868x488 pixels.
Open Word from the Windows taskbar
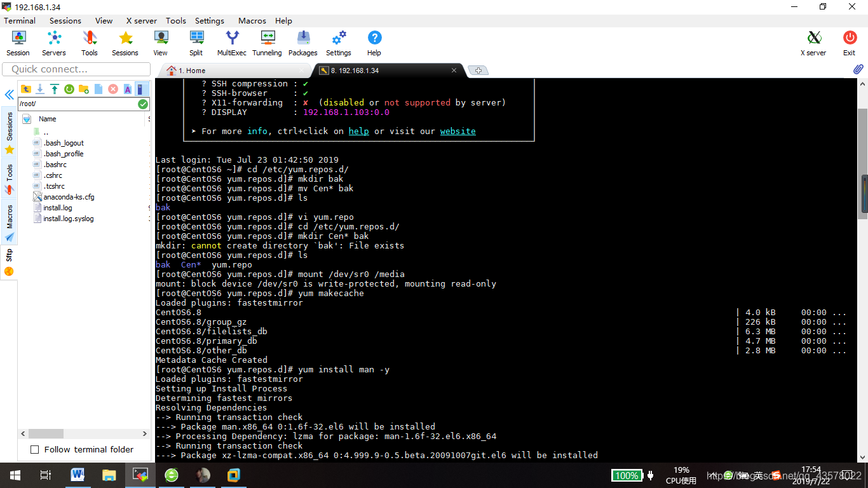pos(78,475)
